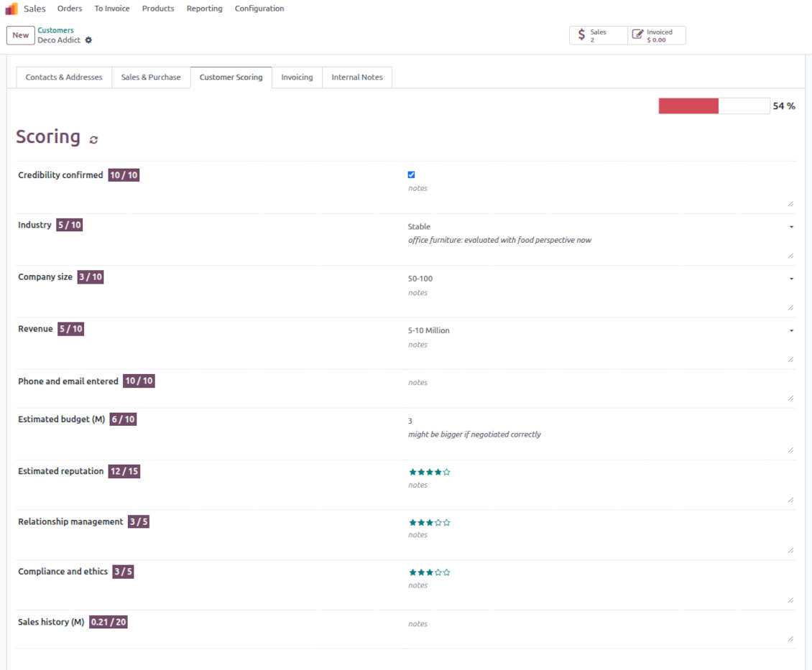Click the Sales history notes field

tap(599, 624)
